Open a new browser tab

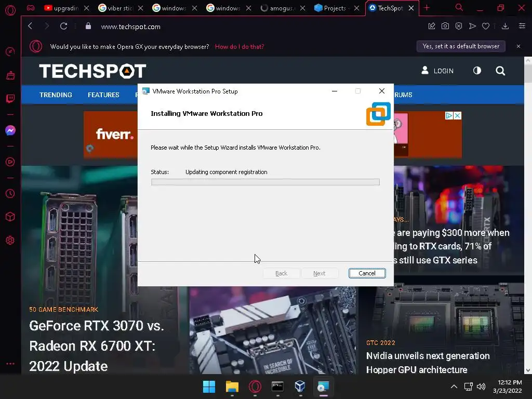tap(427, 8)
